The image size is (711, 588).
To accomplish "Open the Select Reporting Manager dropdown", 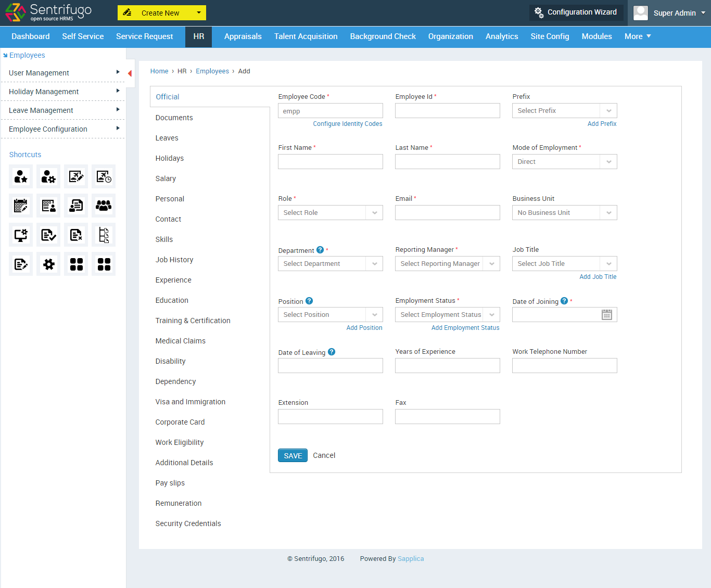I will pos(448,264).
